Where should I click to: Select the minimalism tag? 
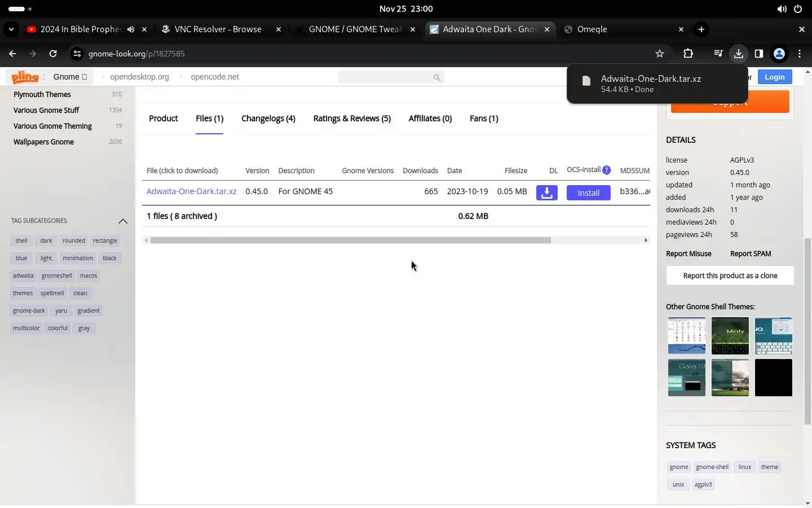pyautogui.click(x=78, y=258)
